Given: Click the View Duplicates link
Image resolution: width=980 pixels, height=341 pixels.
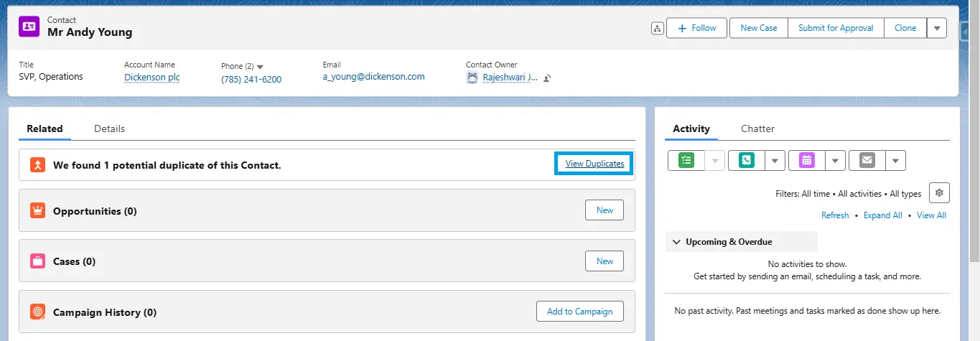Looking at the screenshot, I should (x=594, y=164).
